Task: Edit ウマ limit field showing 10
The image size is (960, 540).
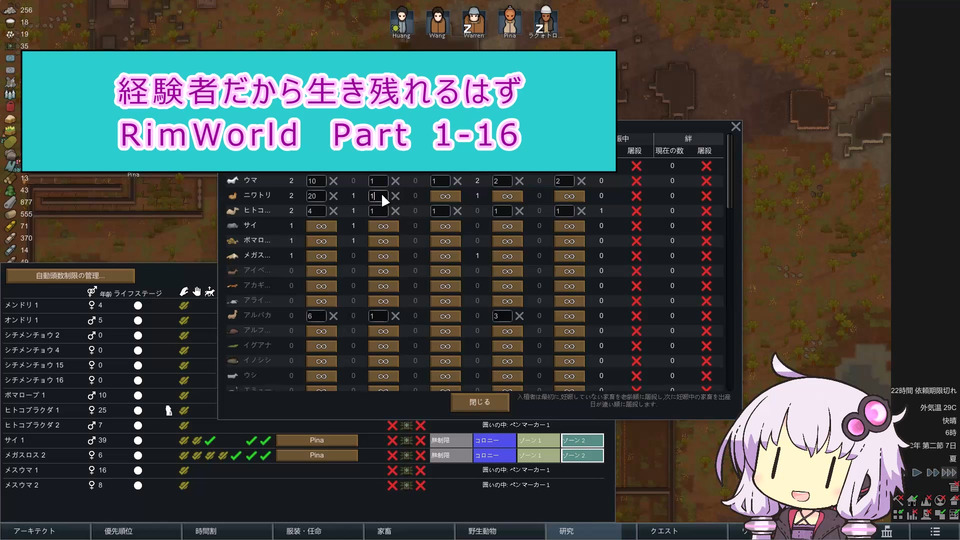Action: pyautogui.click(x=316, y=181)
